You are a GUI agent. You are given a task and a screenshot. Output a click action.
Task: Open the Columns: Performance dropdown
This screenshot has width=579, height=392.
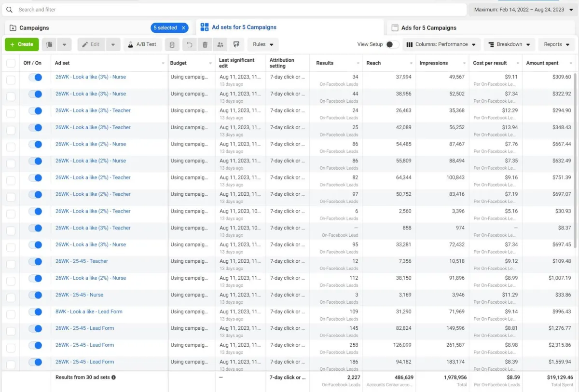point(441,44)
